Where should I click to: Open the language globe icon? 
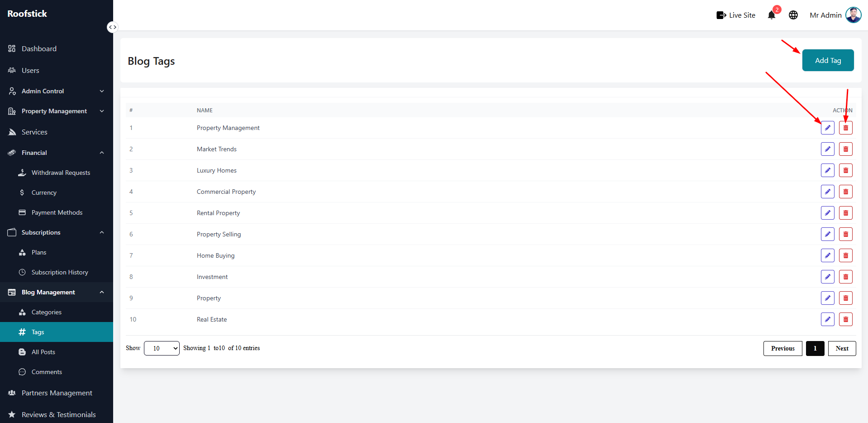coord(793,15)
